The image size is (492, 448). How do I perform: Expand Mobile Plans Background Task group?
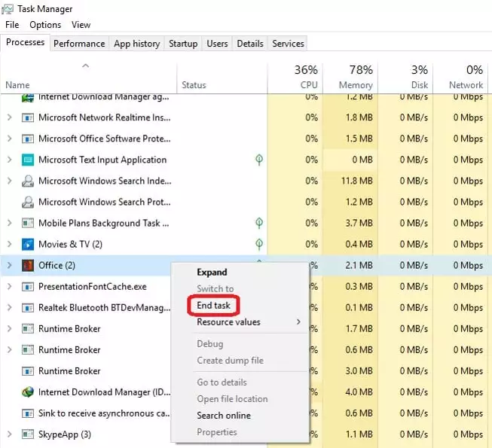pos(9,223)
